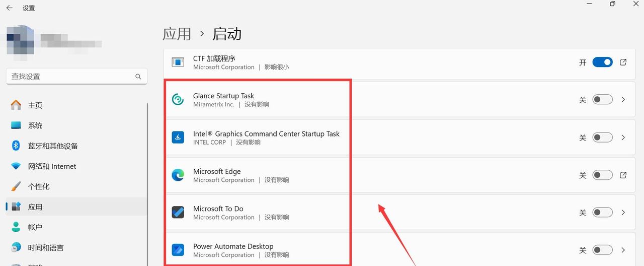644x266 pixels.
Task: Click the Intel® Graphics Command Center Startup Task name
Action: coord(266,134)
